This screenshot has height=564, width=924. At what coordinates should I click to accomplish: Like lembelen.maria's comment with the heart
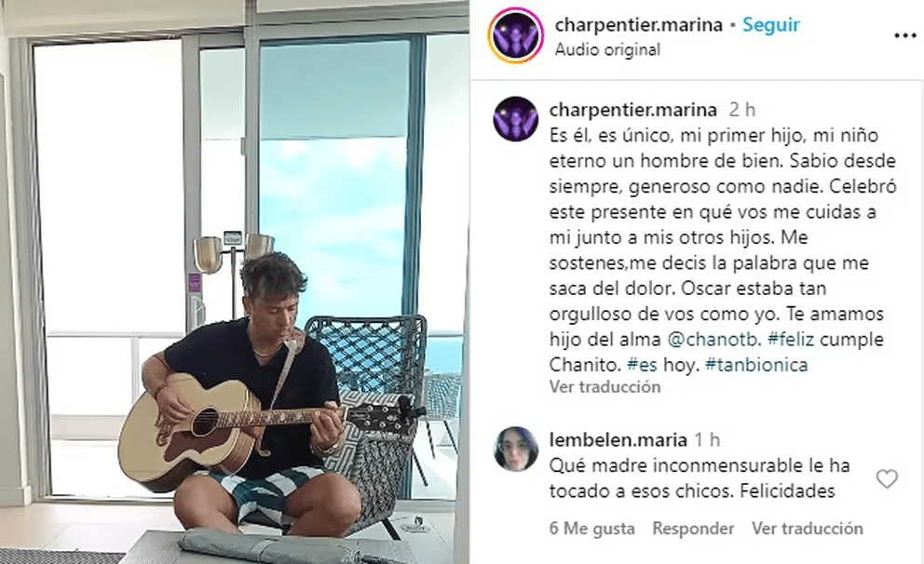click(887, 478)
